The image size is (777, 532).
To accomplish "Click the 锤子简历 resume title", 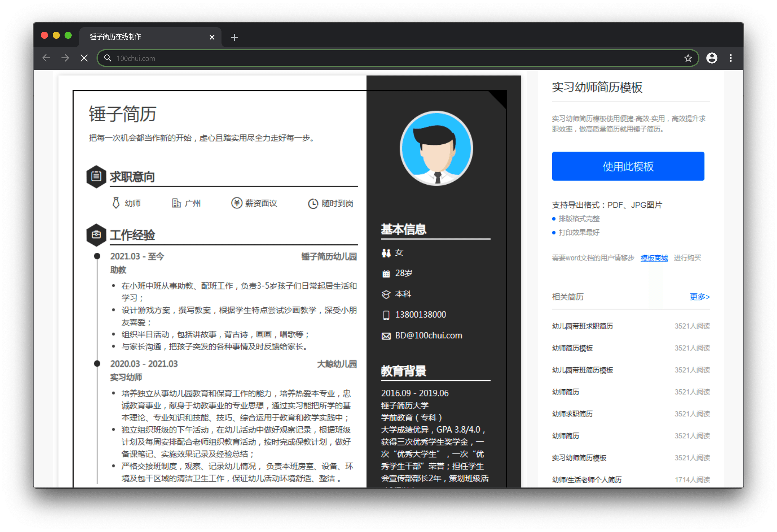I will point(122,114).
